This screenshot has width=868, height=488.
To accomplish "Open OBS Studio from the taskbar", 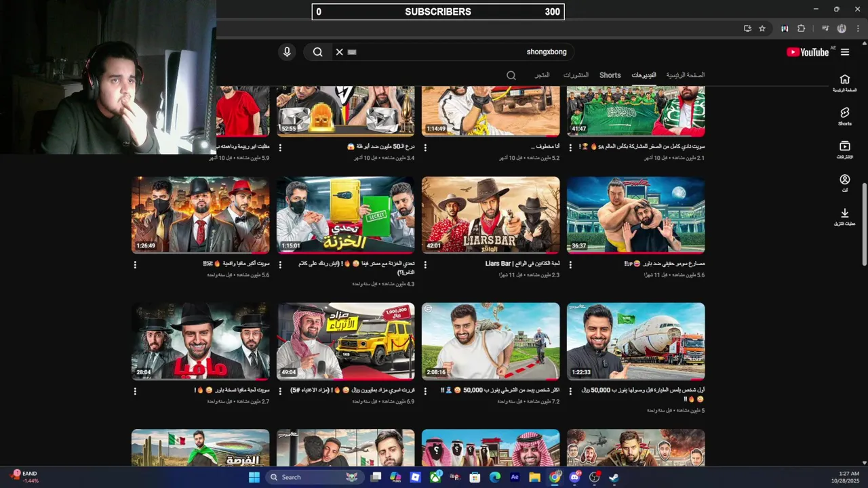I will [594, 477].
